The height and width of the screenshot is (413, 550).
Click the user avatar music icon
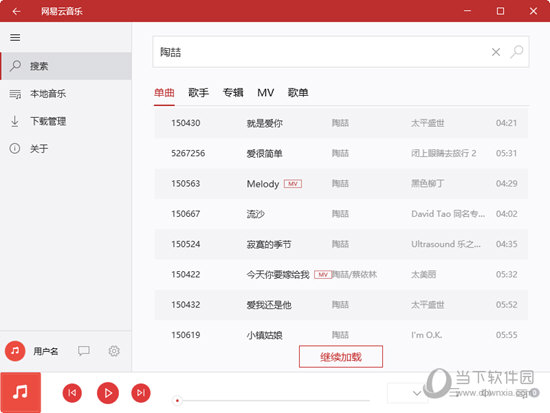point(15,351)
